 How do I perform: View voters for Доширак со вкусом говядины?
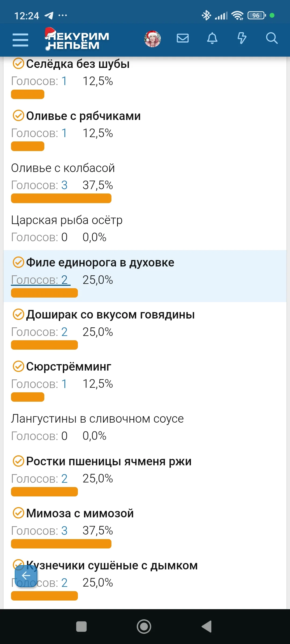[x=39, y=332]
